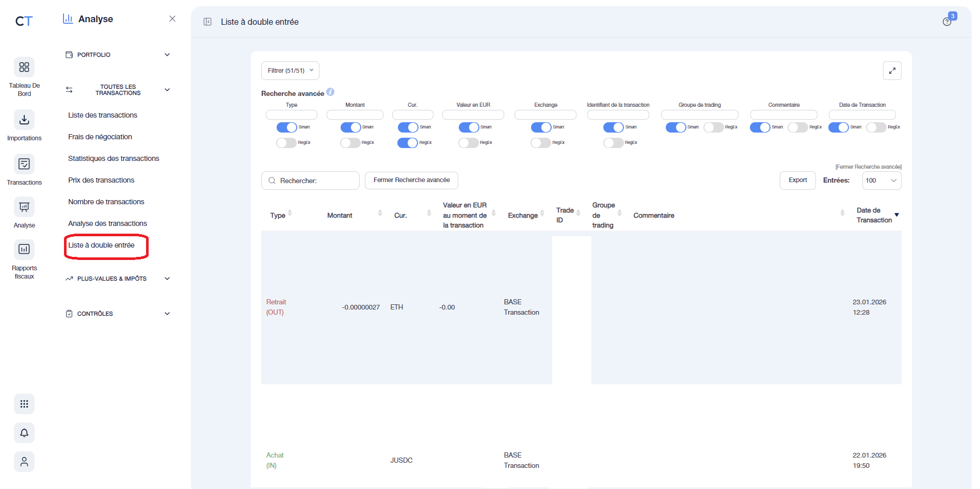Open the Filtrer (51/51) dropdown
The width and height of the screenshot is (980, 489).
(x=290, y=71)
